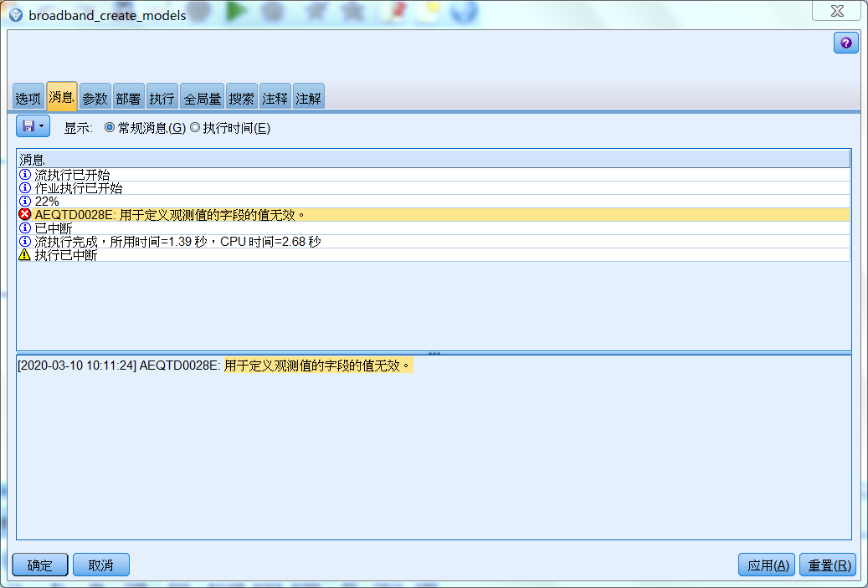Image resolution: width=868 pixels, height=588 pixels.
Task: Click the 重置(R) button
Action: pos(828,565)
